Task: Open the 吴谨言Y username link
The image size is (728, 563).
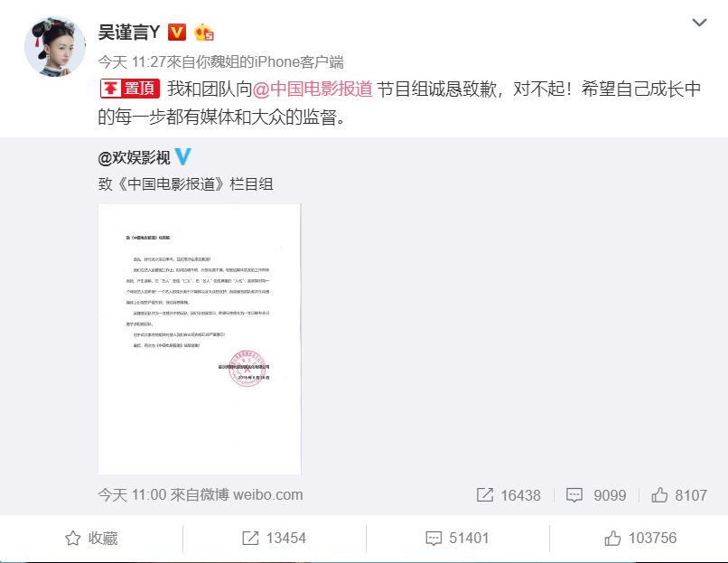Action: click(x=129, y=32)
